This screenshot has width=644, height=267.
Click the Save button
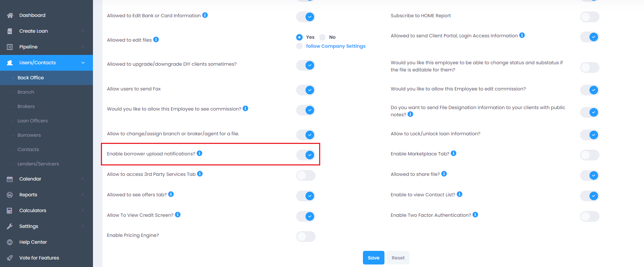tap(374, 258)
